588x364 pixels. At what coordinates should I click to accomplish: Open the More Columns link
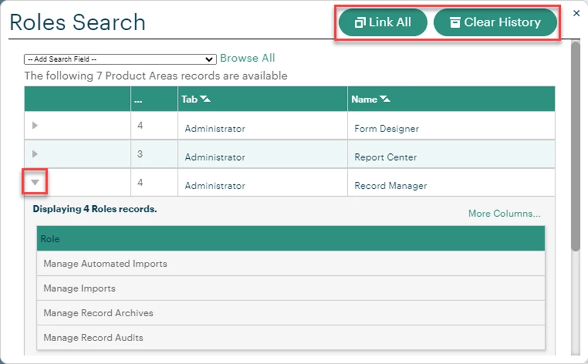[505, 214]
